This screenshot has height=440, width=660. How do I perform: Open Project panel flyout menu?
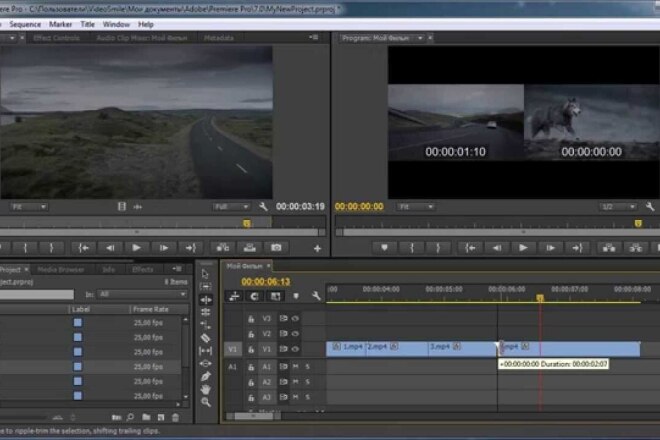[177, 269]
